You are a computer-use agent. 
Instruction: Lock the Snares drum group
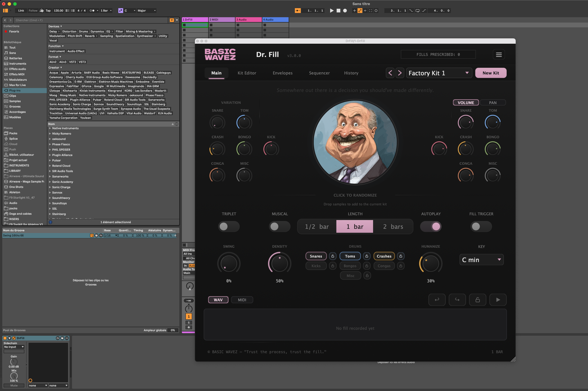tap(333, 256)
